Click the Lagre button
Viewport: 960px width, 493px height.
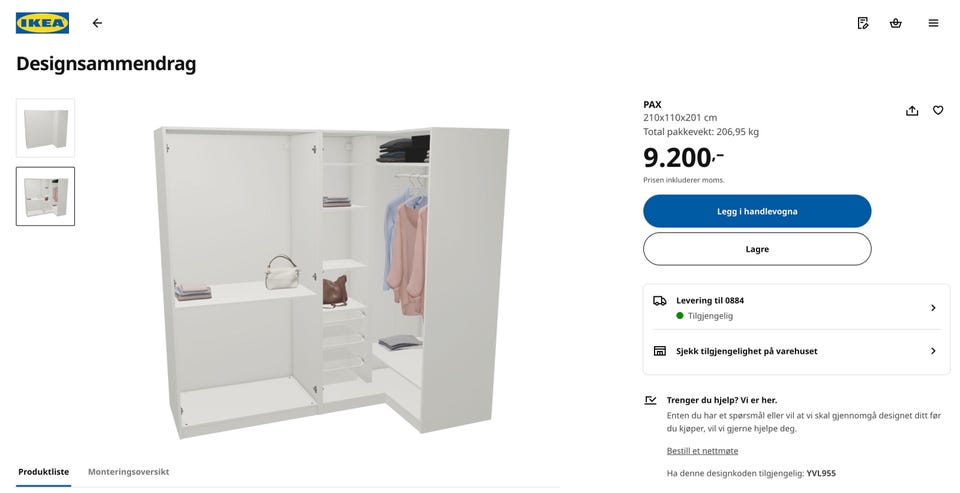click(x=757, y=249)
